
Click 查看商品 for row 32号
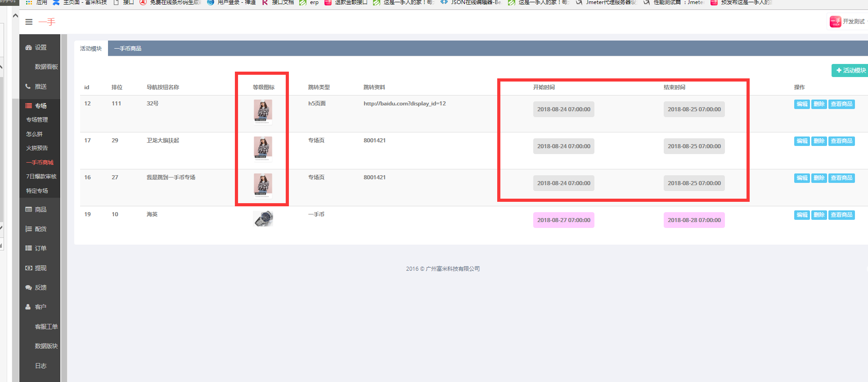pyautogui.click(x=841, y=104)
